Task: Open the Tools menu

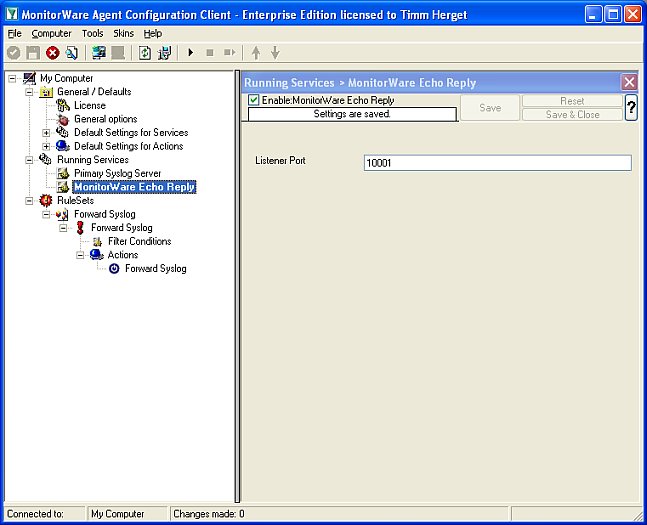Action: coord(92,33)
